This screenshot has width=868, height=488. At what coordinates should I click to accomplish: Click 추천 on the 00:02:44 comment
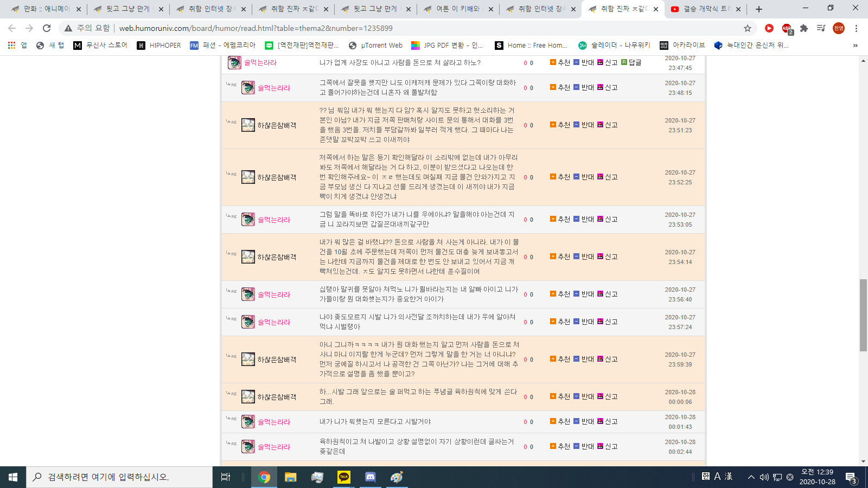560,446
